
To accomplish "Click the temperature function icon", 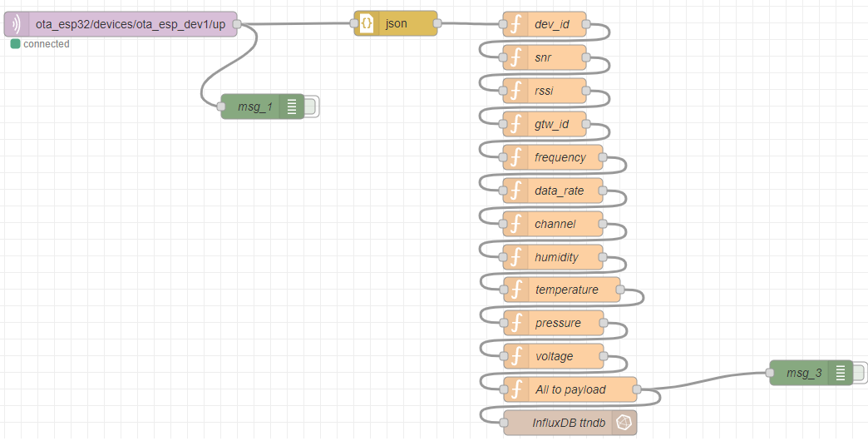I will (x=516, y=290).
